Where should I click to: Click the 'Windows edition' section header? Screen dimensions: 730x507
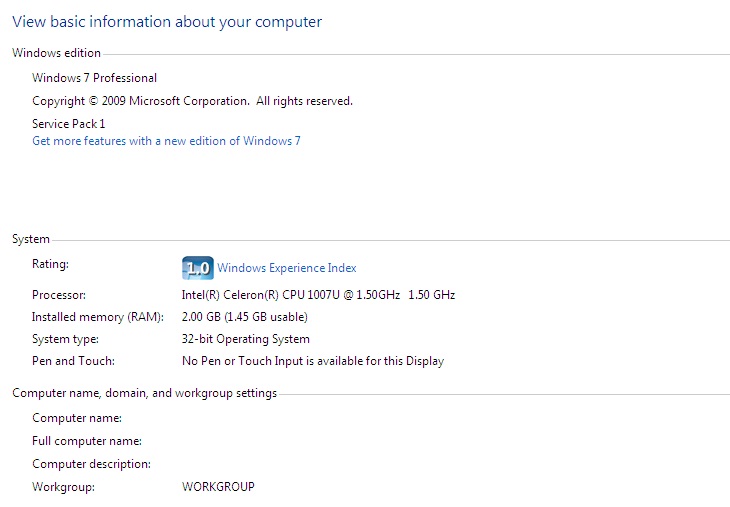[56, 53]
